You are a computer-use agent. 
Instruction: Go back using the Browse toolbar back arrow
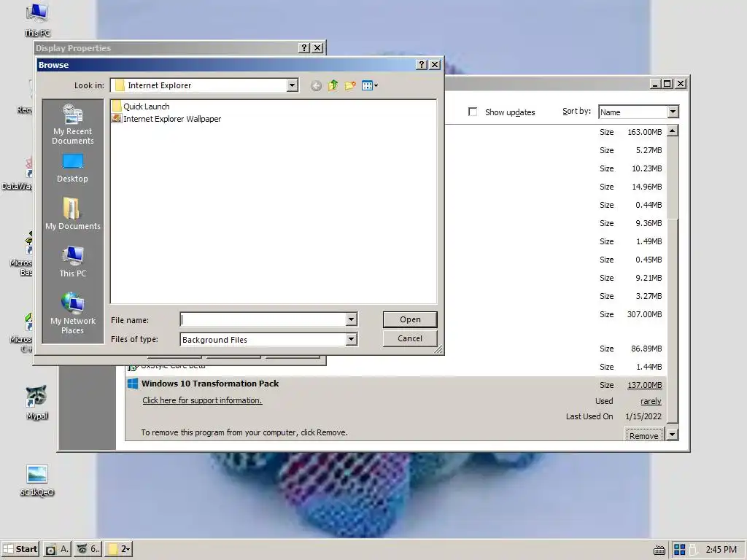tap(316, 86)
